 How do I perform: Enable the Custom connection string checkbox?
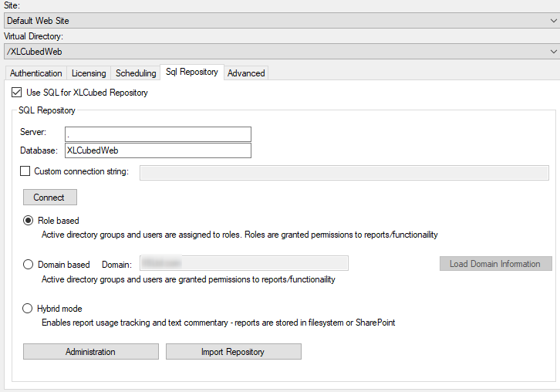click(x=25, y=171)
